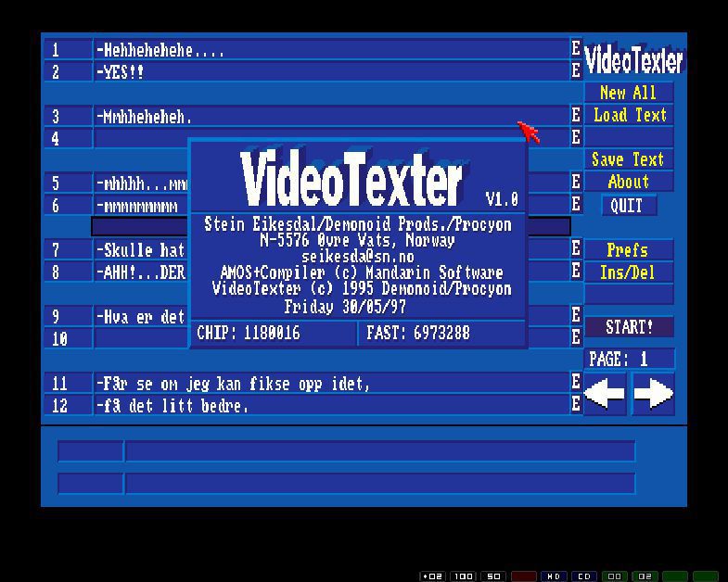The width and height of the screenshot is (728, 582).
Task: Click the right arrow page icon
Action: [653, 393]
